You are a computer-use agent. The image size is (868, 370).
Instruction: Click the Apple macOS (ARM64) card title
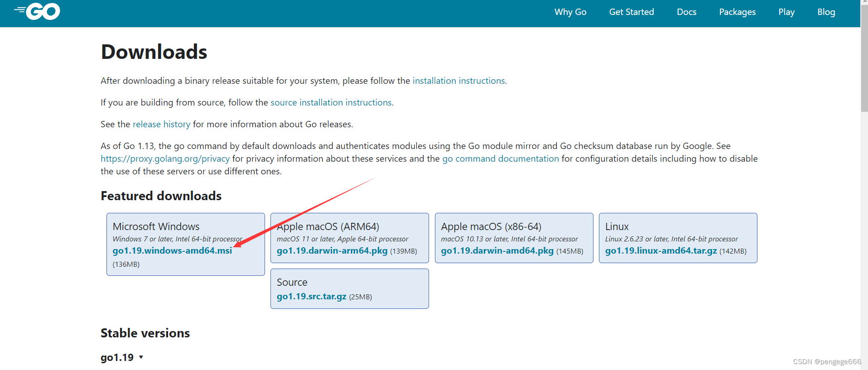tap(328, 226)
